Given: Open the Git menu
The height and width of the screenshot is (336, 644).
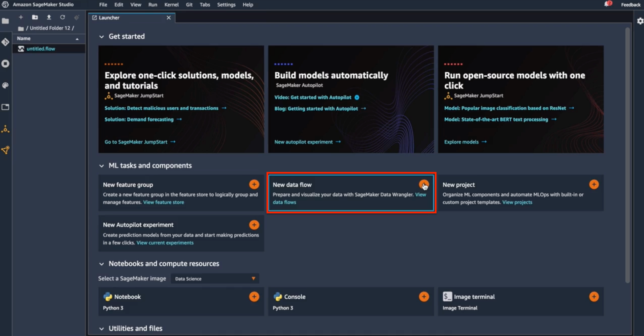Looking at the screenshot, I should (x=189, y=5).
